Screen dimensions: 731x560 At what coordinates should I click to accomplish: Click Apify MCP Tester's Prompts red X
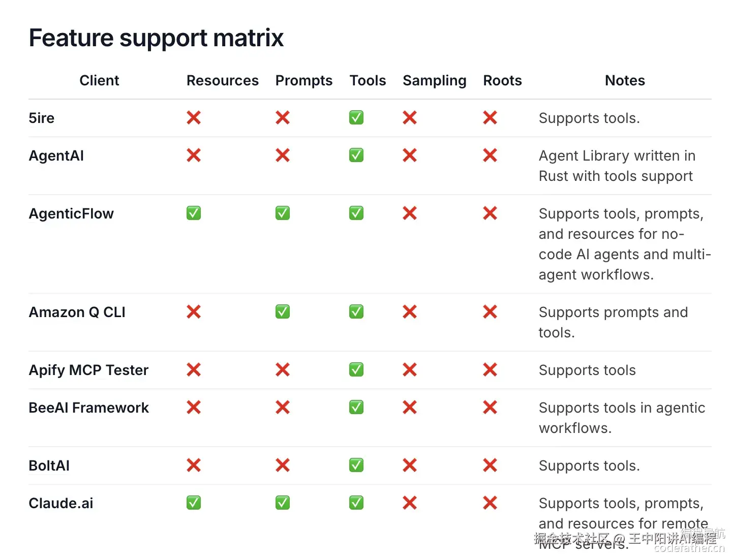coord(283,370)
